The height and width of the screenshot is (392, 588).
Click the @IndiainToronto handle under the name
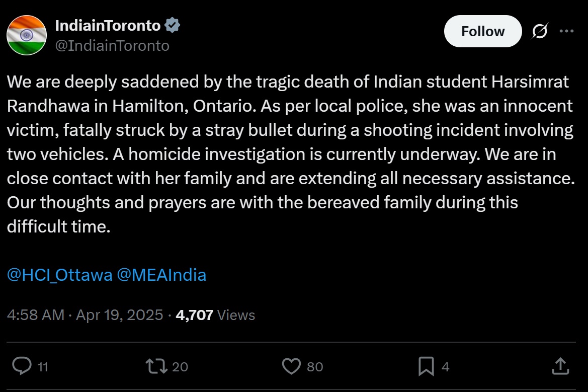click(112, 46)
